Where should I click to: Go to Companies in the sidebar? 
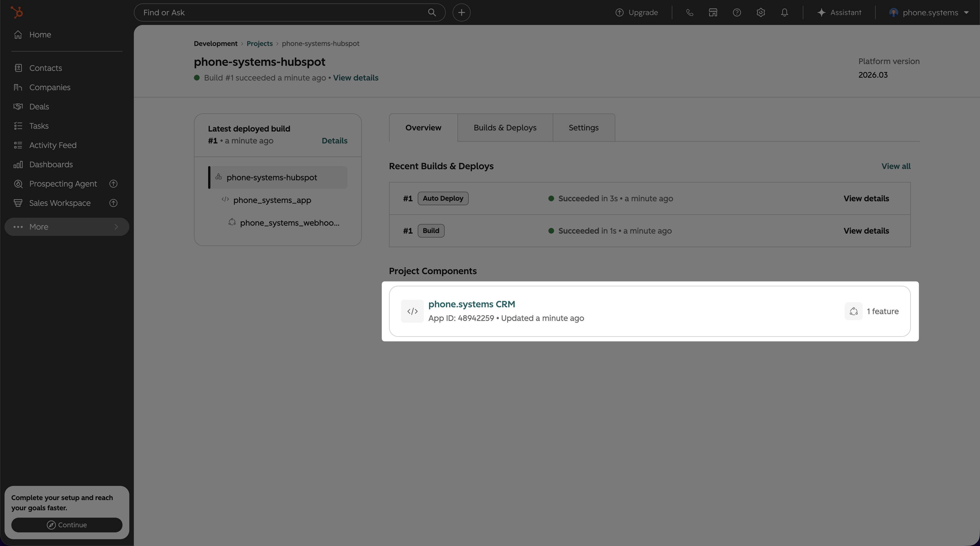coord(50,87)
